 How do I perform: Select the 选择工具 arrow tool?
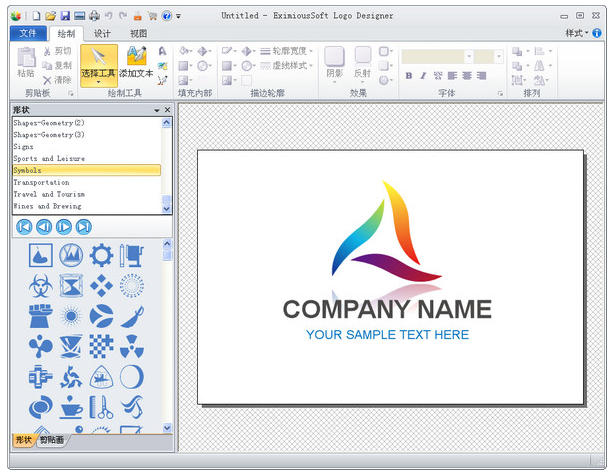click(x=99, y=65)
